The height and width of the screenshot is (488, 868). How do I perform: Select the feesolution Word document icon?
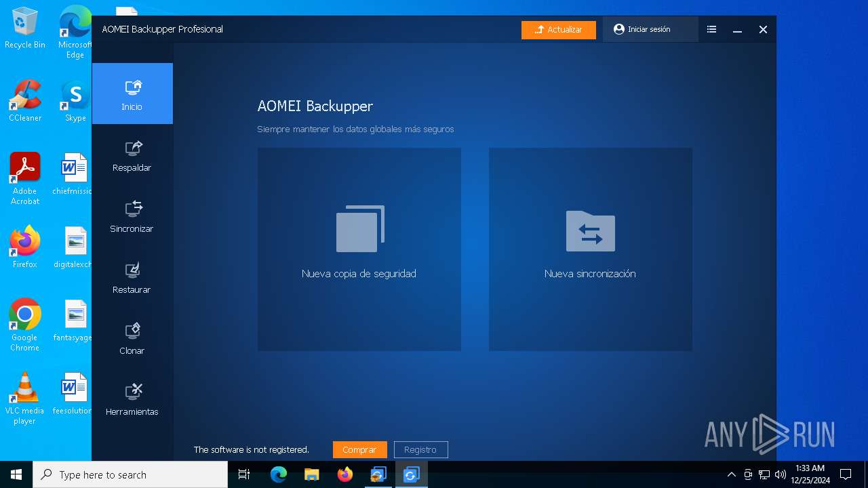(73, 394)
